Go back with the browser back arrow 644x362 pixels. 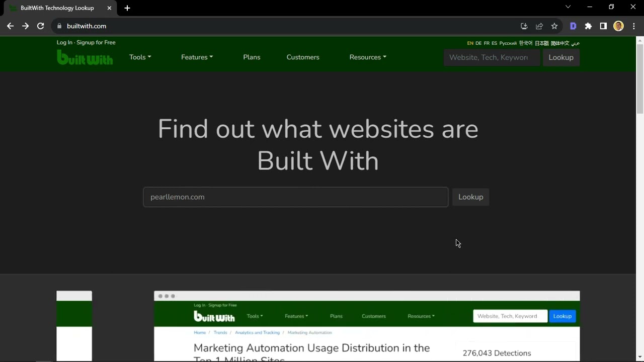pos(10,26)
